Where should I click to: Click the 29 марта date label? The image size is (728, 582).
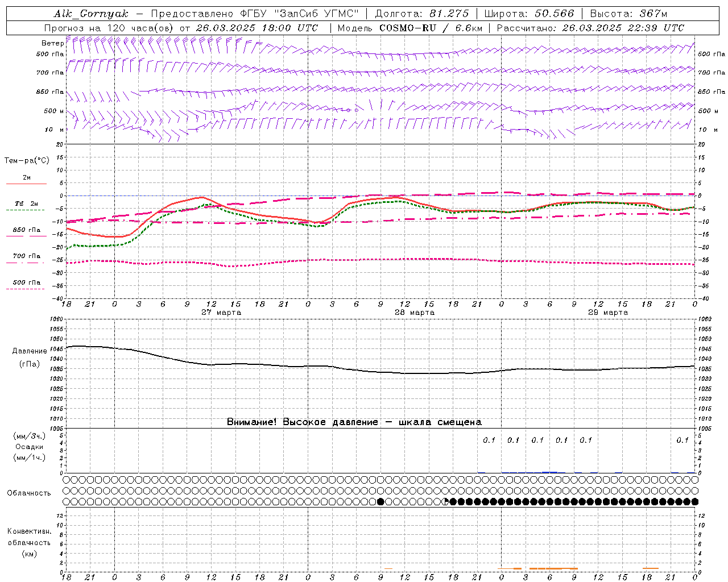(608, 313)
